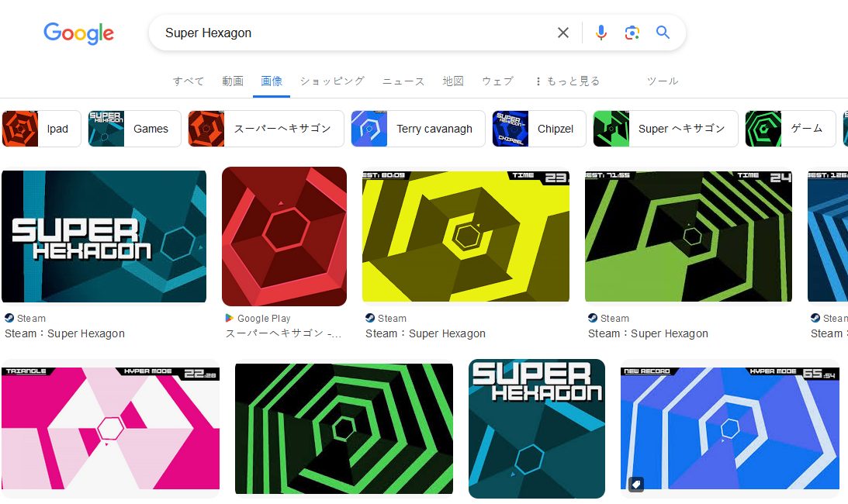Open the yellow hexagon gameplay image
The height and width of the screenshot is (504, 848).
[x=466, y=236]
